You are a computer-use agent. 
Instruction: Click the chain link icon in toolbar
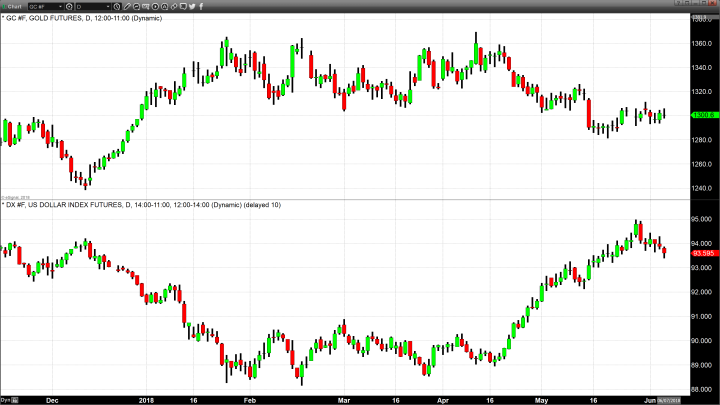(174, 6)
